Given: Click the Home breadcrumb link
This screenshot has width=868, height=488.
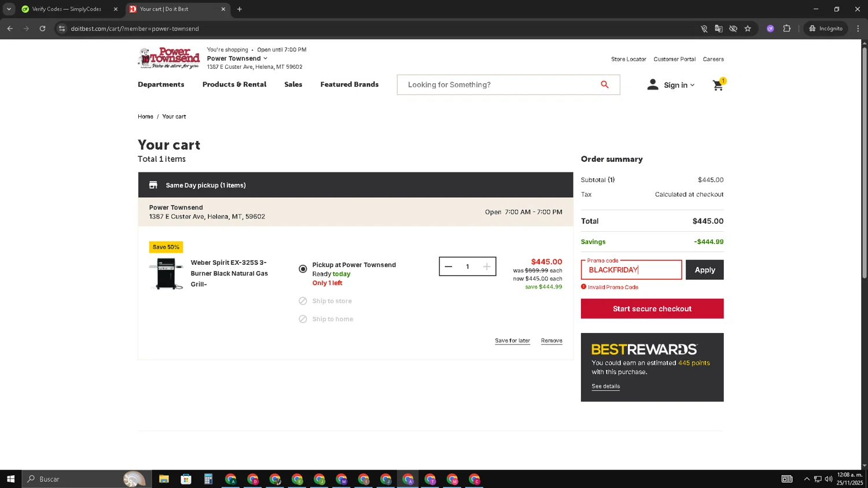Looking at the screenshot, I should tap(145, 116).
